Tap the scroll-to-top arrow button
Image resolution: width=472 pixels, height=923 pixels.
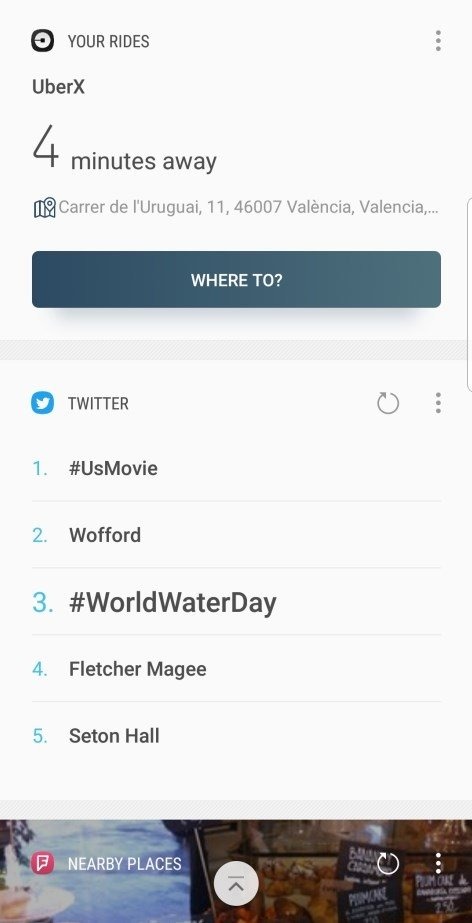[x=236, y=883]
